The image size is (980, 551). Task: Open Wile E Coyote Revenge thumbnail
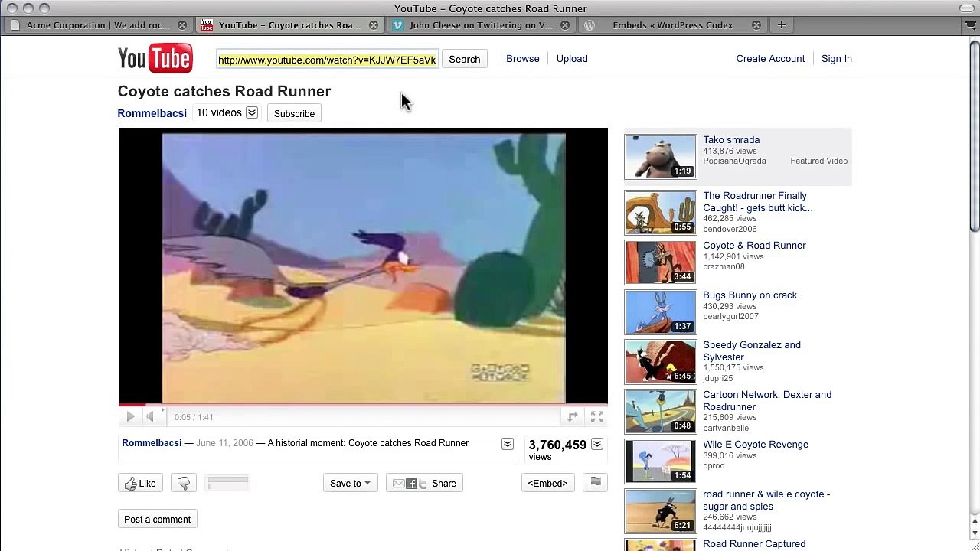click(x=661, y=461)
